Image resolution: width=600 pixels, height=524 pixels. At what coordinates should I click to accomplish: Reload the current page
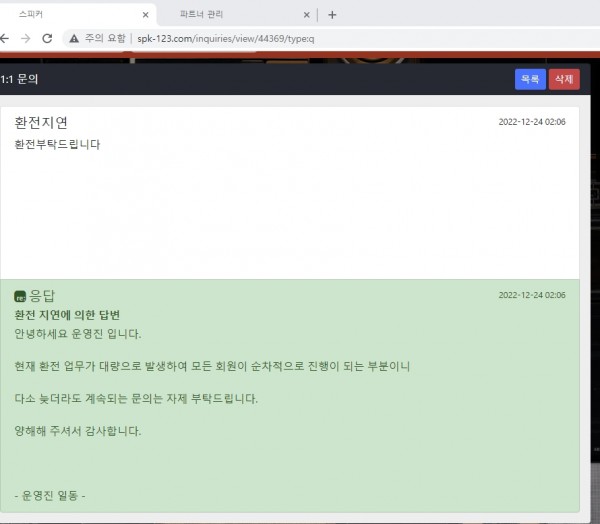pyautogui.click(x=47, y=38)
